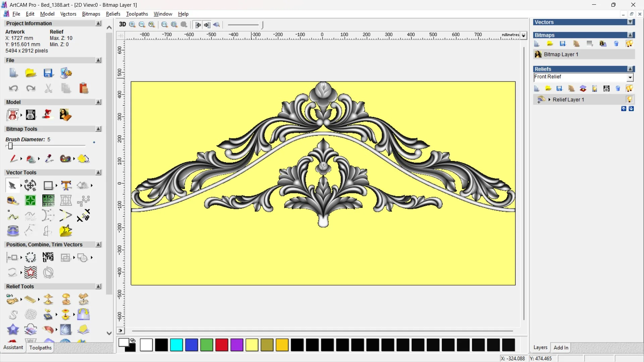
Task: Select Bitmap Layer 1 entry
Action: [561, 54]
